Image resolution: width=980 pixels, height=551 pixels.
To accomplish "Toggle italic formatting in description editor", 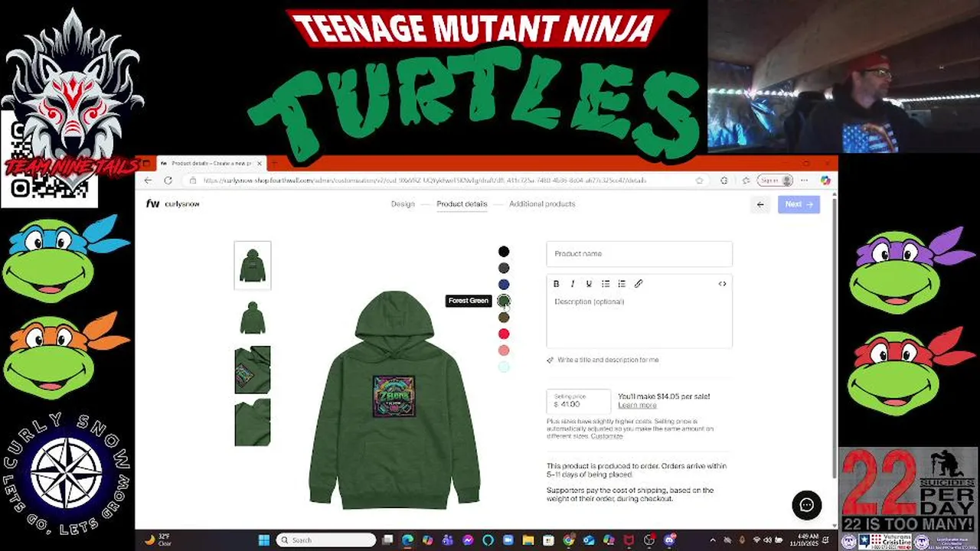I will (x=573, y=284).
